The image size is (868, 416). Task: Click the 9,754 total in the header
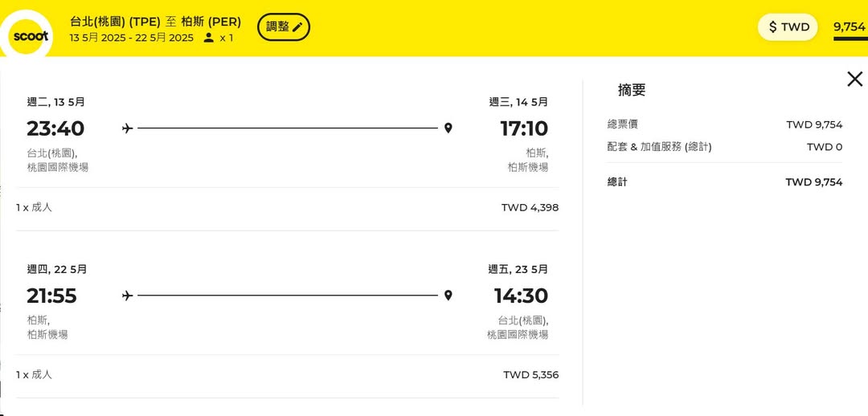pos(850,27)
